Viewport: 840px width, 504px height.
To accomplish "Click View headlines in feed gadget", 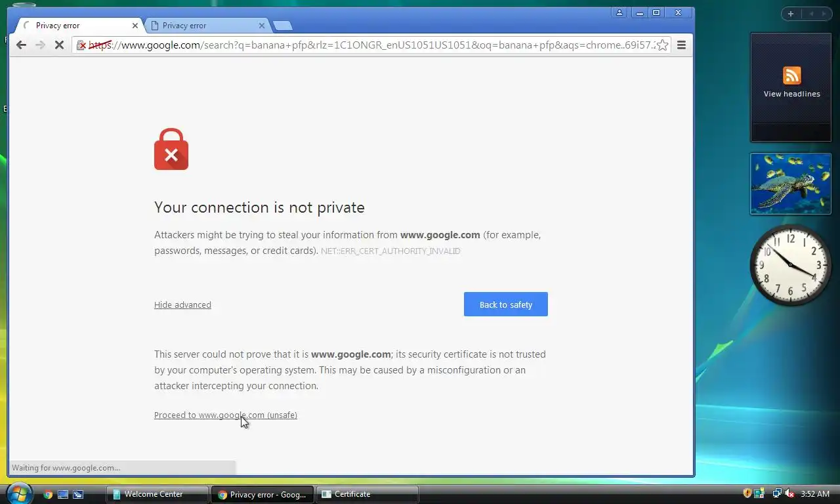I will click(791, 94).
